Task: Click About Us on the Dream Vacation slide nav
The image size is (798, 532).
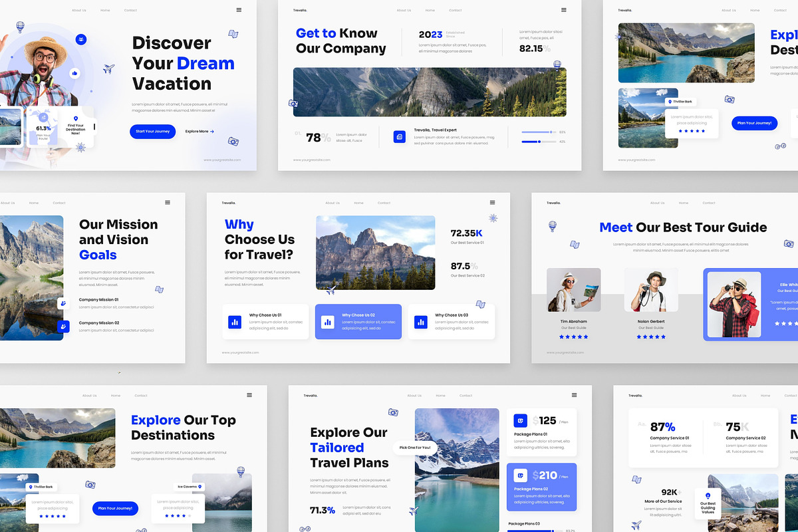Action: 79,10
